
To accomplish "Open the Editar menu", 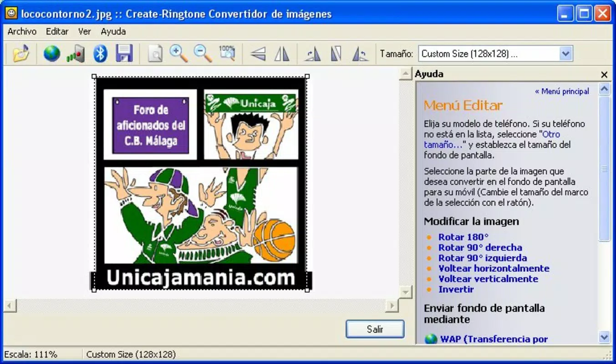I will [57, 31].
